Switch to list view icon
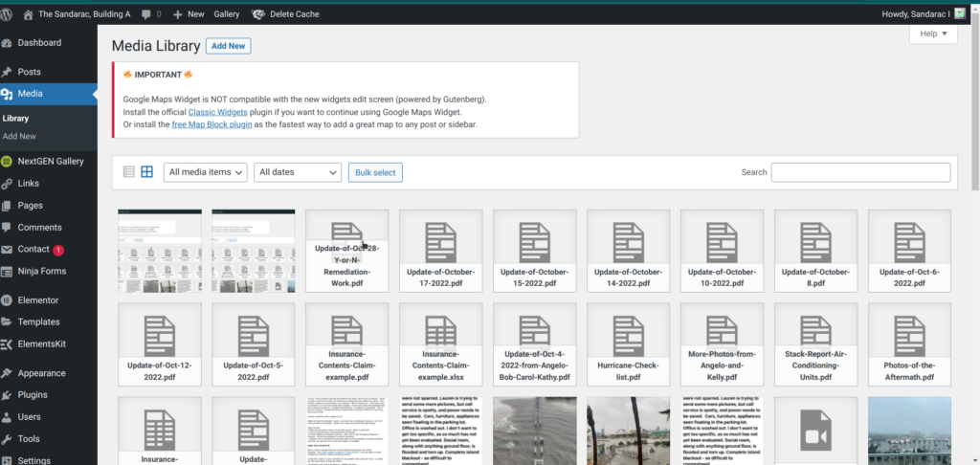The image size is (980, 465). pyautogui.click(x=129, y=172)
